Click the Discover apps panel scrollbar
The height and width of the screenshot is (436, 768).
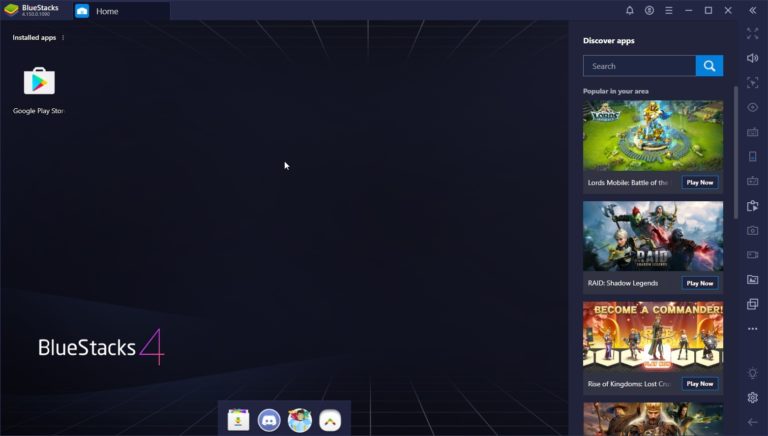point(736,153)
